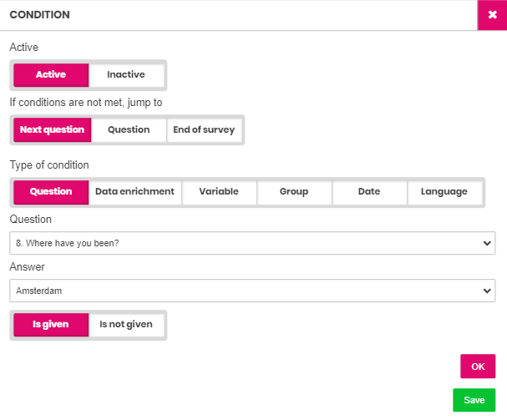Confirm with the pink OK button

[478, 367]
